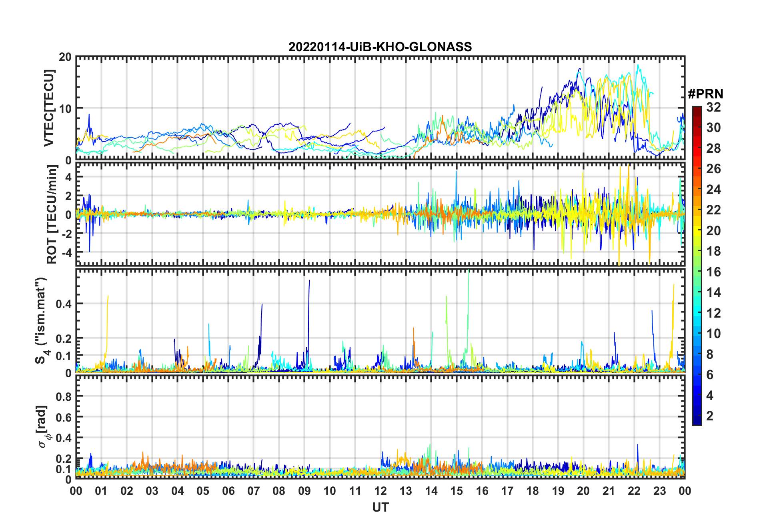Click the S4 ("ism.mat") axis label
Screen dimensions: 761x532
42,321
